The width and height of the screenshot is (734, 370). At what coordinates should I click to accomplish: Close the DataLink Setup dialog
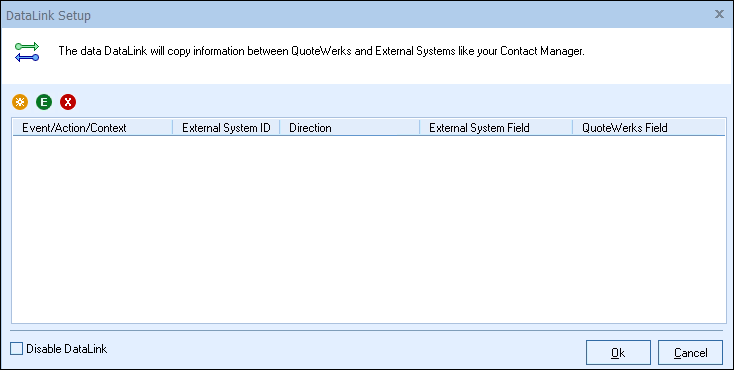pyautogui.click(x=719, y=15)
